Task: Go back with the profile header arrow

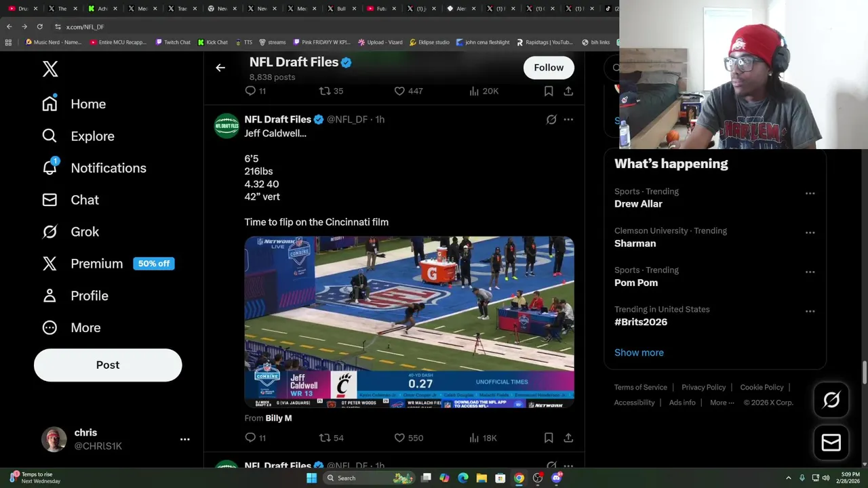Action: 220,68
